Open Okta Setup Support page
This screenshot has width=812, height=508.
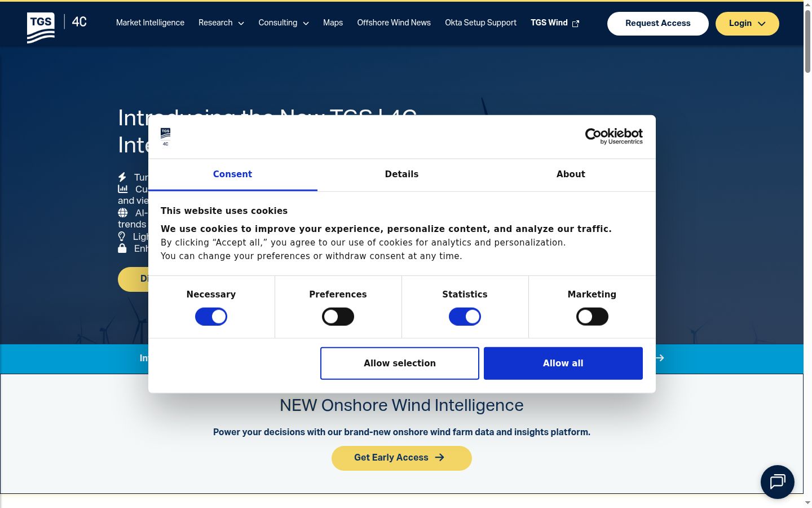coord(480,23)
